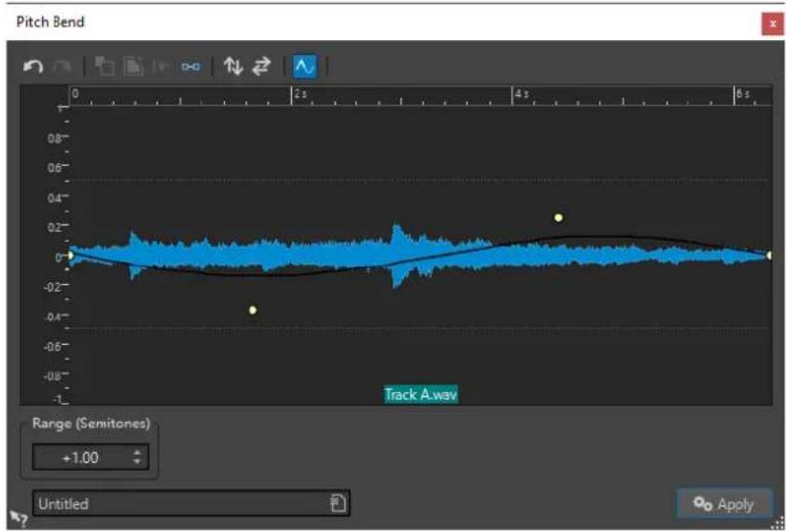Click the 2 s mark on time ruler

click(299, 94)
